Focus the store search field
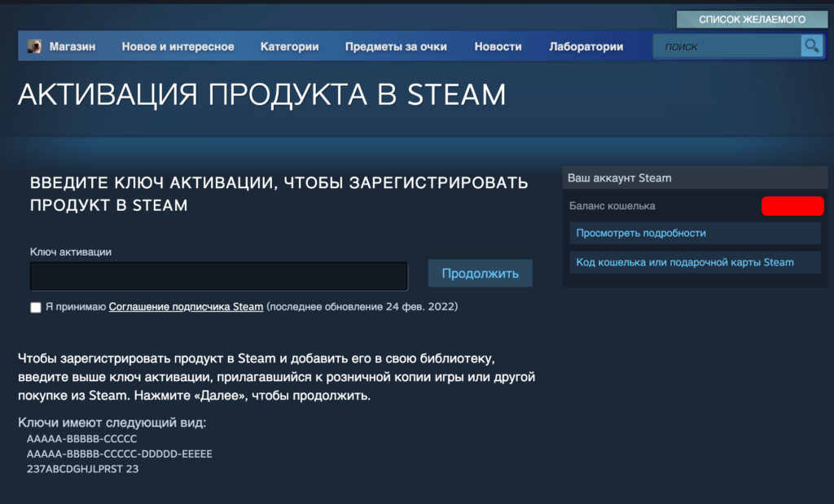This screenshot has width=834, height=504. pyautogui.click(x=726, y=46)
